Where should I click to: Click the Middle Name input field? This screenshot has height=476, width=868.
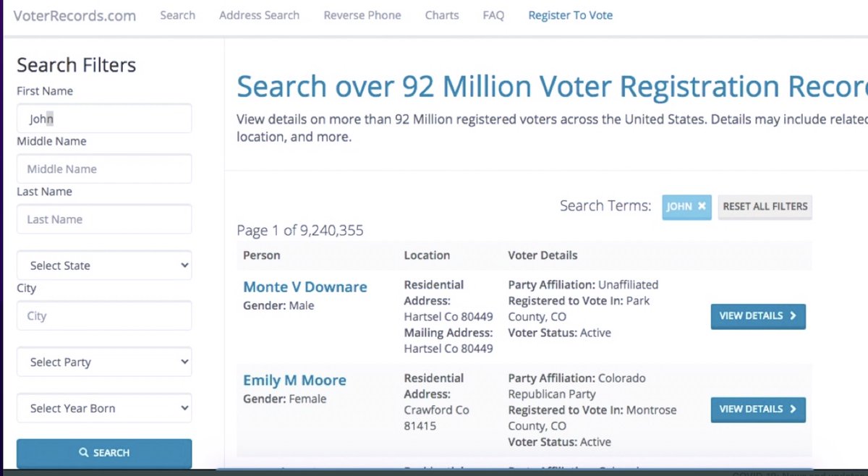[104, 169]
